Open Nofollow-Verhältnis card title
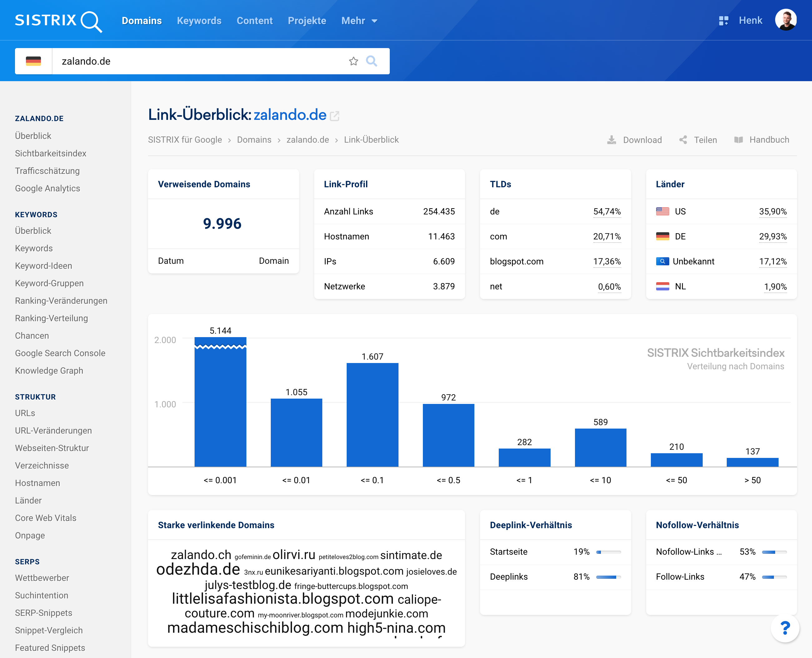 pyautogui.click(x=697, y=525)
